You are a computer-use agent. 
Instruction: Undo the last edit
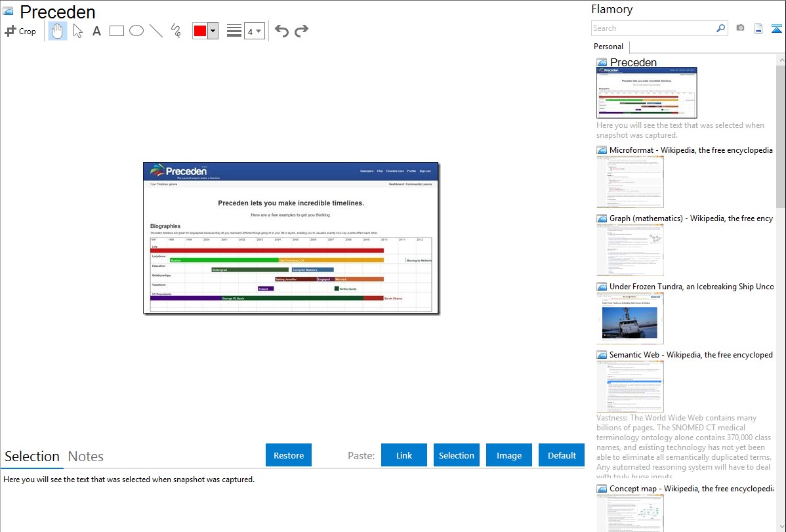[x=281, y=31]
